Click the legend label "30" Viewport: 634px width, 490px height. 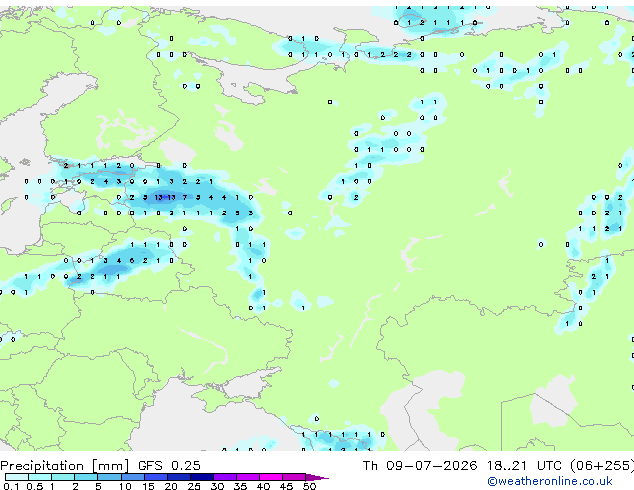[217, 486]
